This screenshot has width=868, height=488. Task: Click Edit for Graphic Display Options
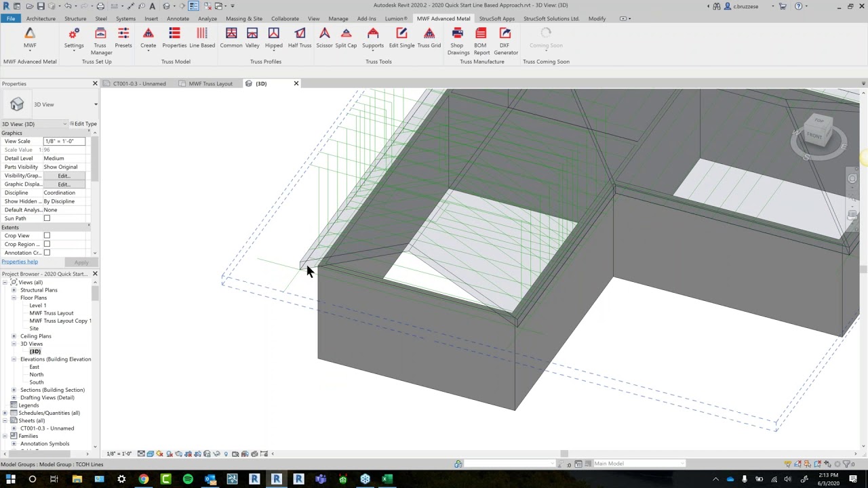pos(64,184)
